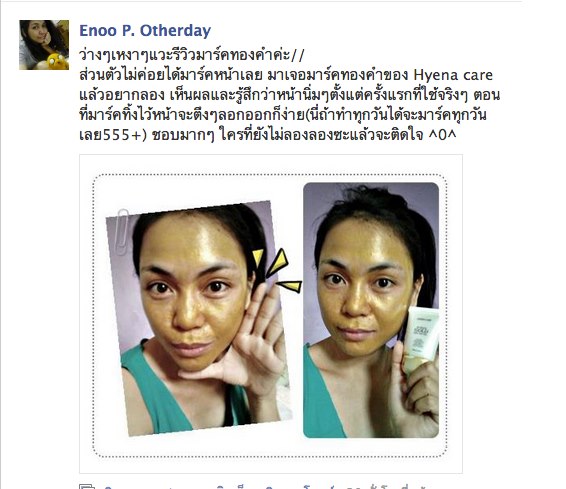Viewport: 566px width, 489px height.
Task: Open Enoo P. Otherday's profile picture
Action: coord(44,45)
